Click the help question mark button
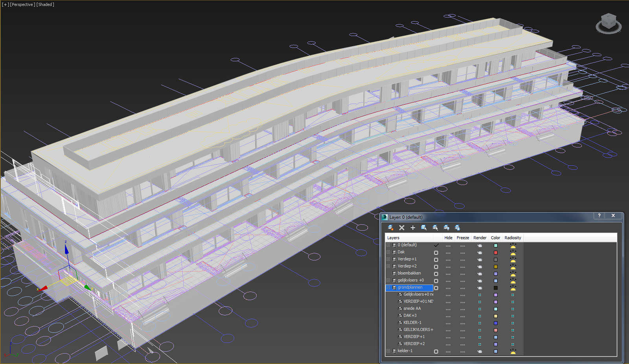Viewport: 629px width, 364px height. tap(599, 215)
